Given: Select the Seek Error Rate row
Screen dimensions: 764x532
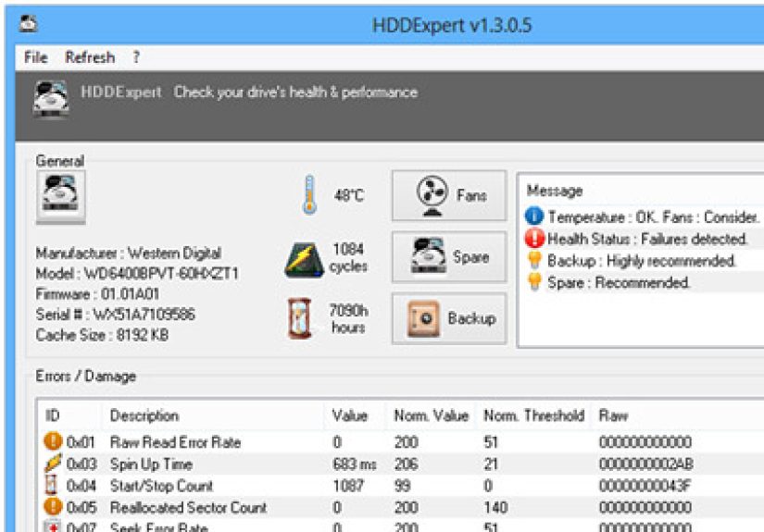Looking at the screenshot, I should (x=400, y=526).
